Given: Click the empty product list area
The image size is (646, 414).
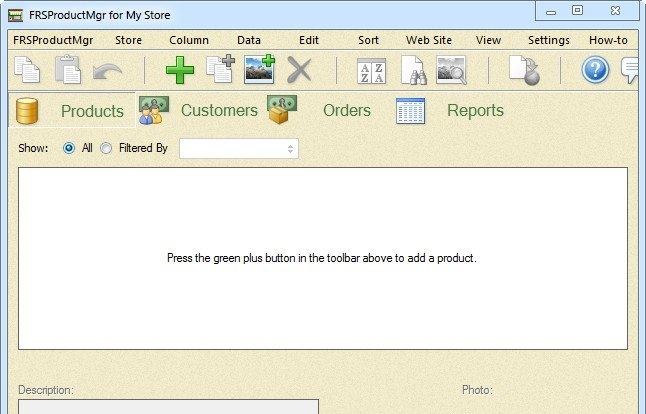Looking at the screenshot, I should [323, 258].
